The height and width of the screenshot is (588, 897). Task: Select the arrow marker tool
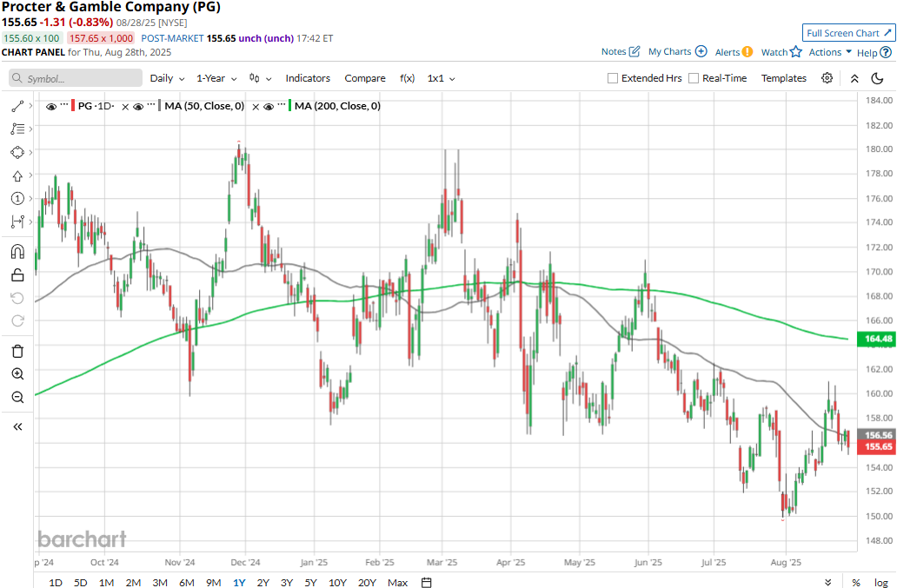tap(17, 176)
